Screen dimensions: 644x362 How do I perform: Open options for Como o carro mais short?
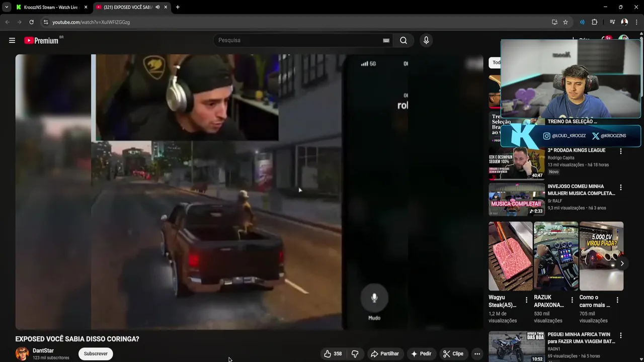[617, 300]
